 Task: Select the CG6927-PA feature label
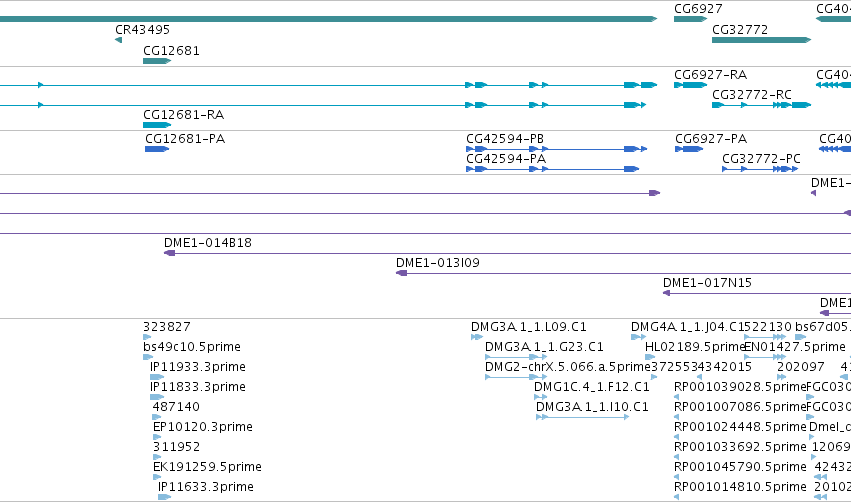click(711, 139)
